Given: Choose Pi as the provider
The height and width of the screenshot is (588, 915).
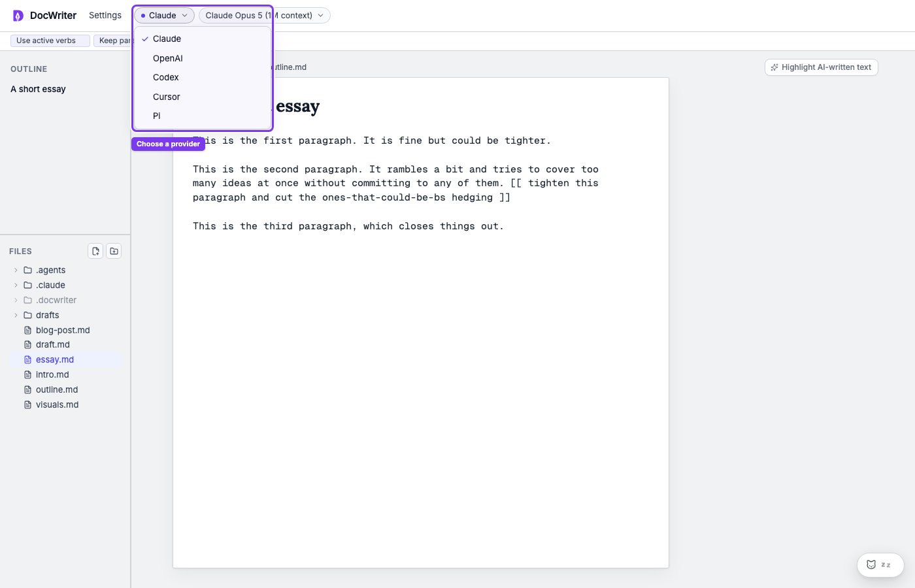Looking at the screenshot, I should coord(202,116).
